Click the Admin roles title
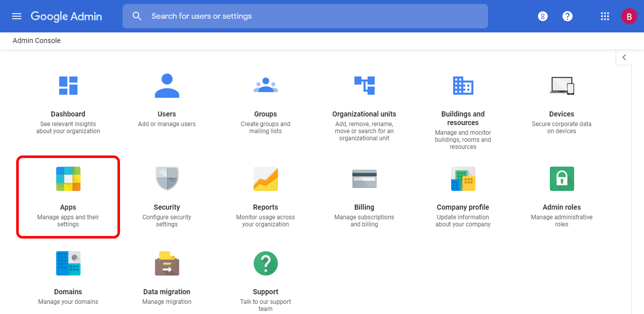Image resolution: width=644 pixels, height=314 pixels. pos(562,207)
